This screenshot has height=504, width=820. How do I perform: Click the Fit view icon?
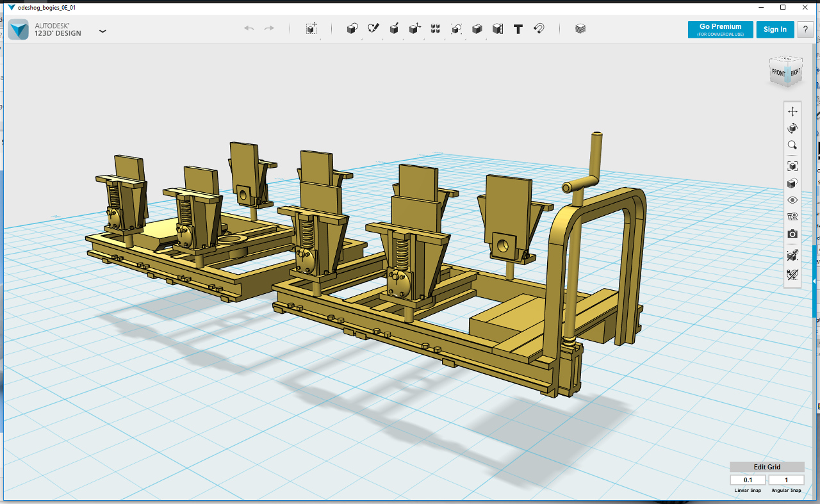point(792,166)
